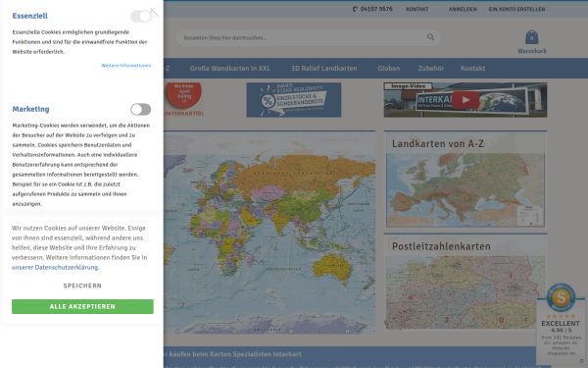Open 3D Relief Landkarten menu
This screenshot has height=368, width=588.
pos(324,69)
